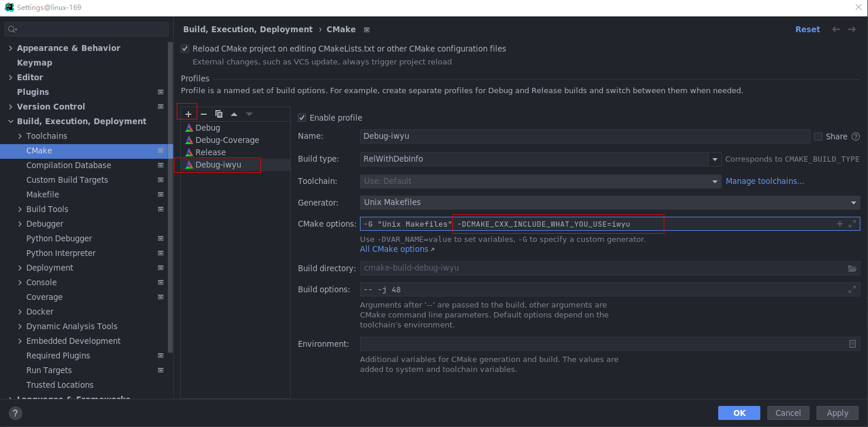Select the Debug-Coverage profile

pyautogui.click(x=227, y=140)
